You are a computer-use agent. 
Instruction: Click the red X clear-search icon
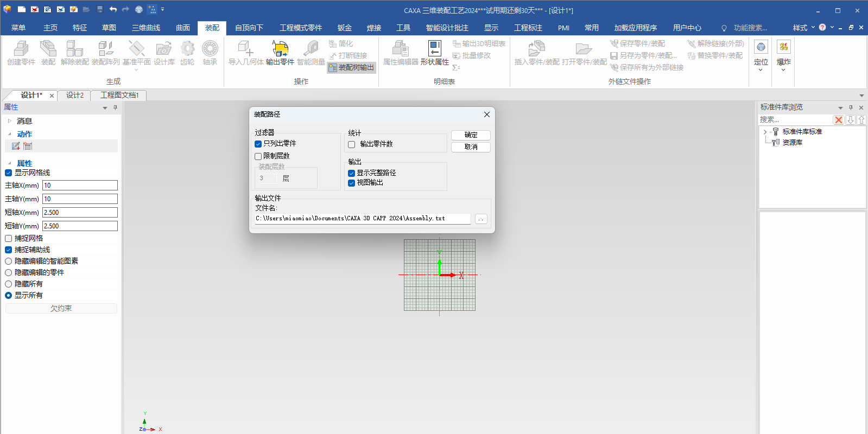839,120
